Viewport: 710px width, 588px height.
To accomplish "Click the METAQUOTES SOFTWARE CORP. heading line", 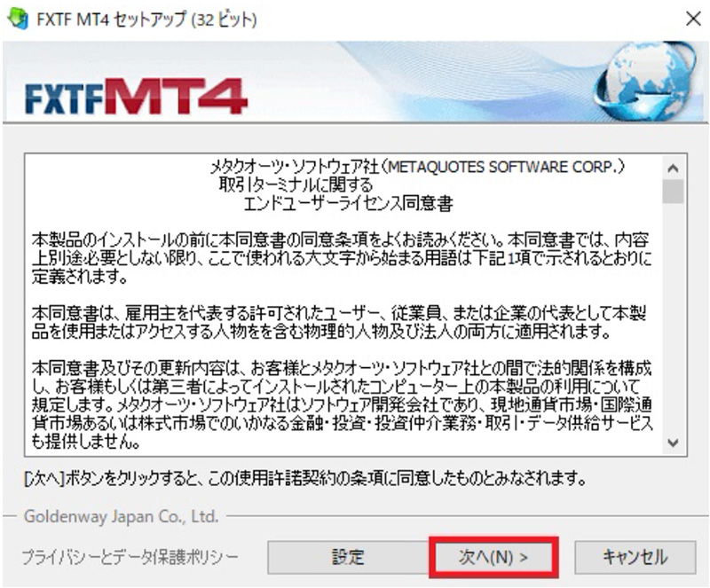I will point(417,167).
